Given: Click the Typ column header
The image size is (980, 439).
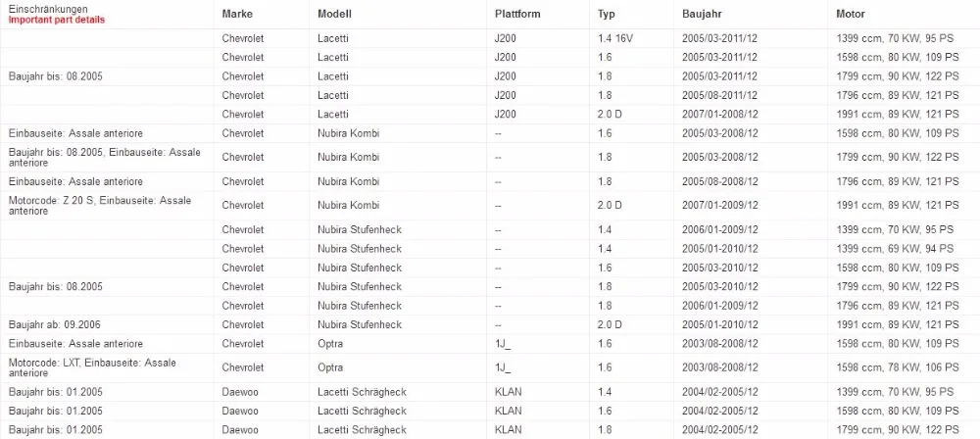Looking at the screenshot, I should click(x=607, y=14).
